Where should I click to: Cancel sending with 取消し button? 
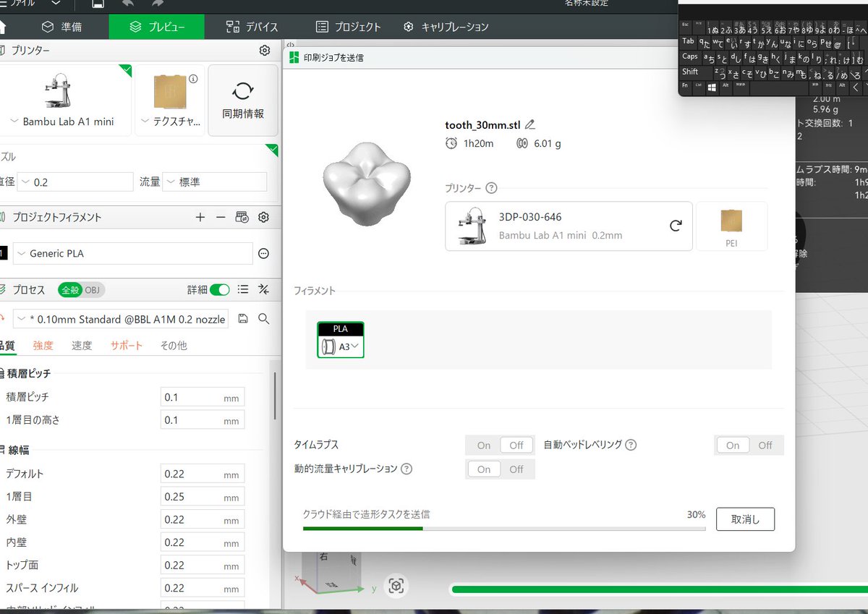746,519
